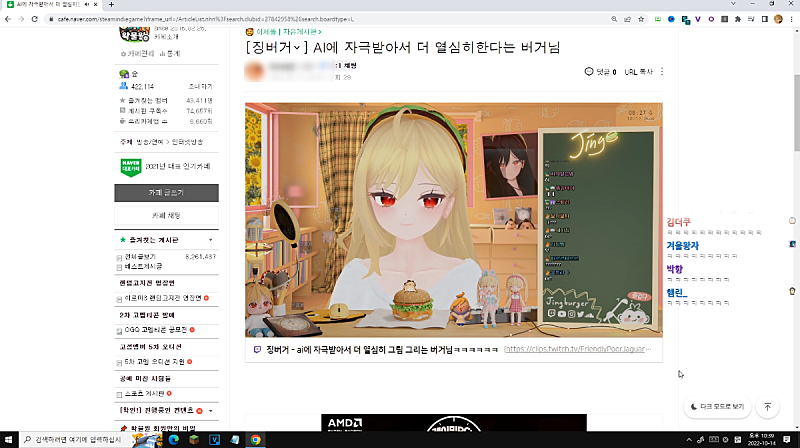The height and width of the screenshot is (448, 800).
Task: Click the 카페 채팅 chat button
Action: [x=166, y=216]
